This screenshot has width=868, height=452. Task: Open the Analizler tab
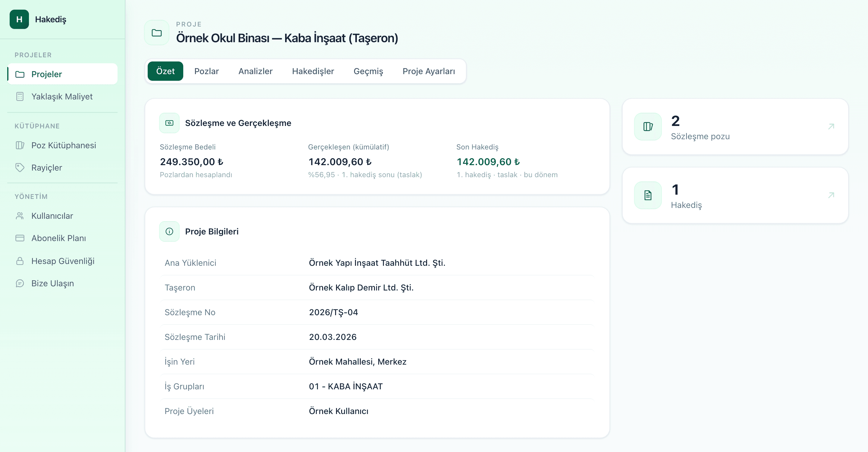pos(255,71)
